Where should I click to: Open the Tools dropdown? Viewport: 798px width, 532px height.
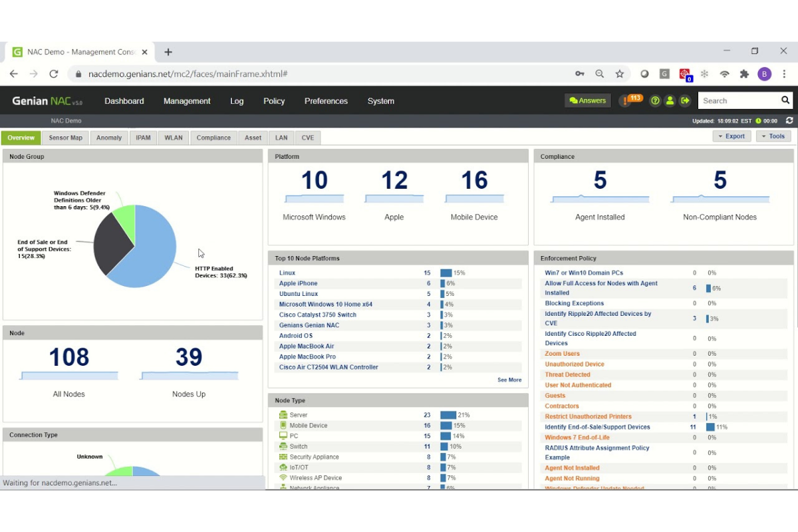pos(773,136)
